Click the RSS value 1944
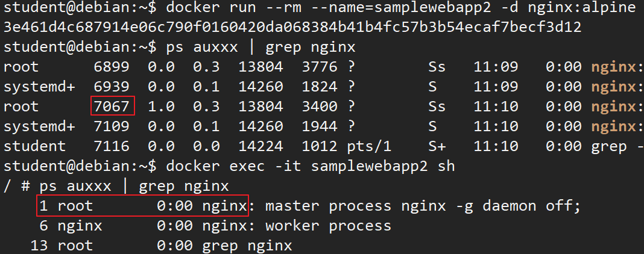 (x=320, y=126)
